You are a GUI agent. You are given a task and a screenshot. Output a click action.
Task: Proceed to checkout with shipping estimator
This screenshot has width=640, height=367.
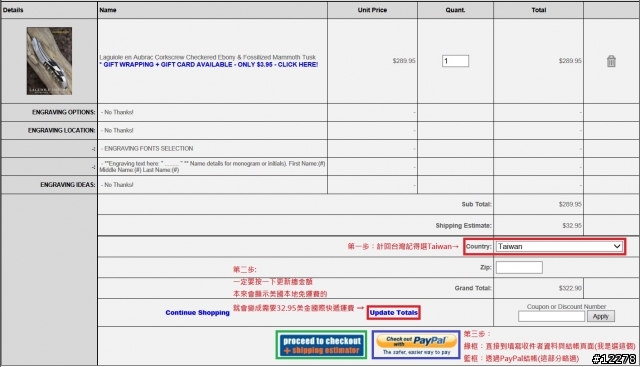(322, 345)
